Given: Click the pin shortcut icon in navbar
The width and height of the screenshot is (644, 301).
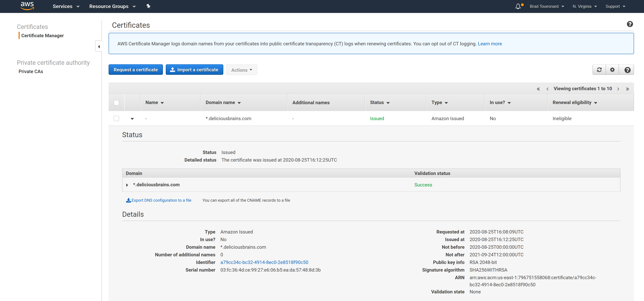Looking at the screenshot, I should pyautogui.click(x=148, y=6).
